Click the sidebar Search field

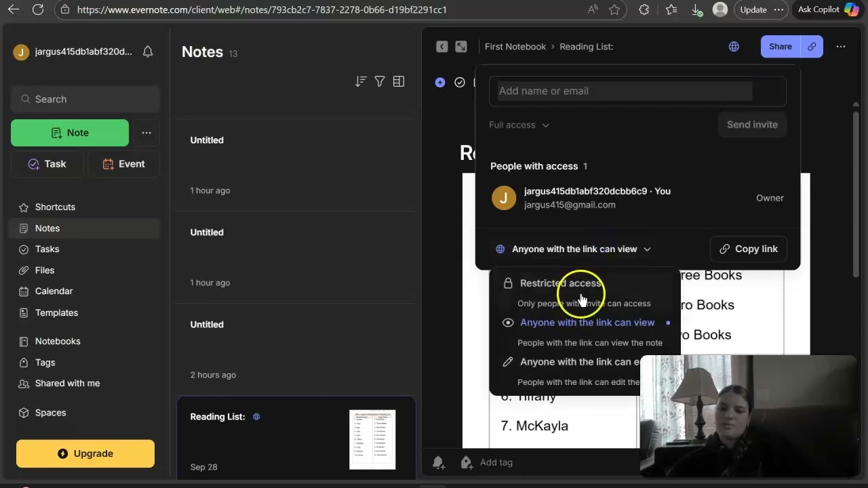point(85,99)
